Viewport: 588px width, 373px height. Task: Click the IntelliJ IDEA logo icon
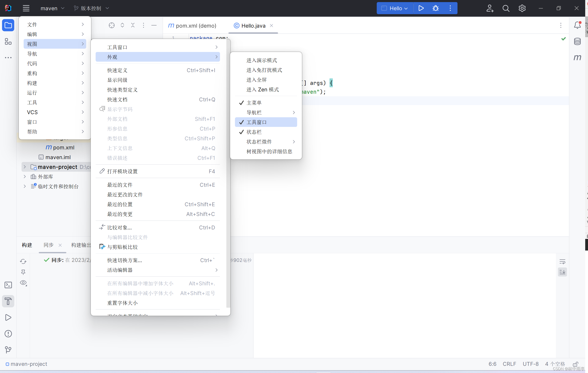[x=8, y=8]
